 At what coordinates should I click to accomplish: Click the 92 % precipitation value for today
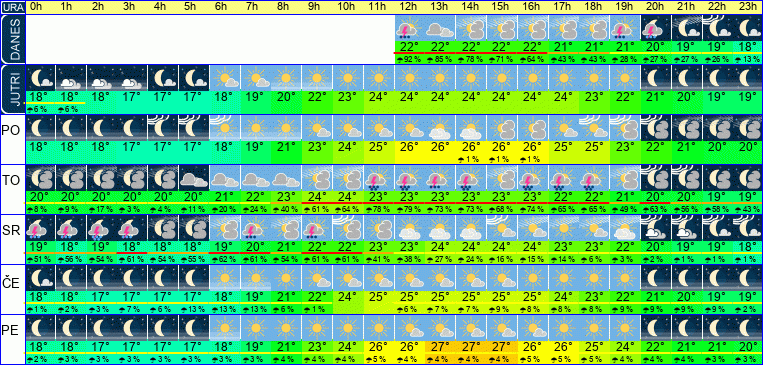(x=409, y=59)
